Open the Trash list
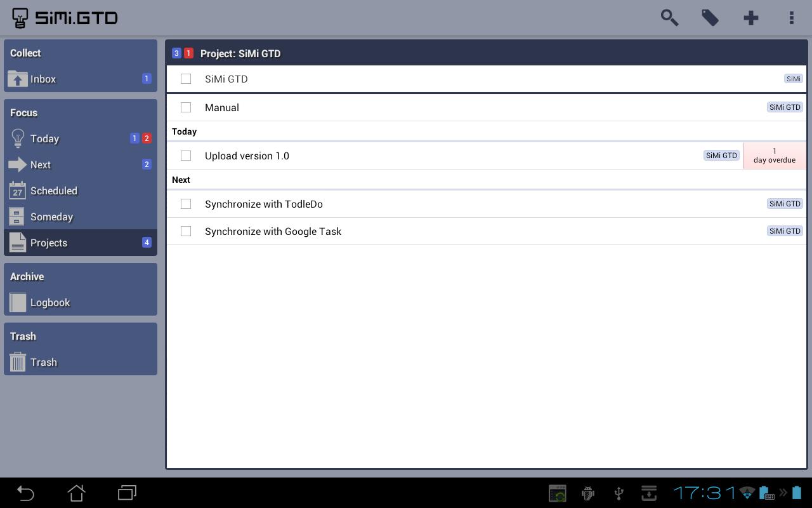This screenshot has width=812, height=508. [x=81, y=362]
